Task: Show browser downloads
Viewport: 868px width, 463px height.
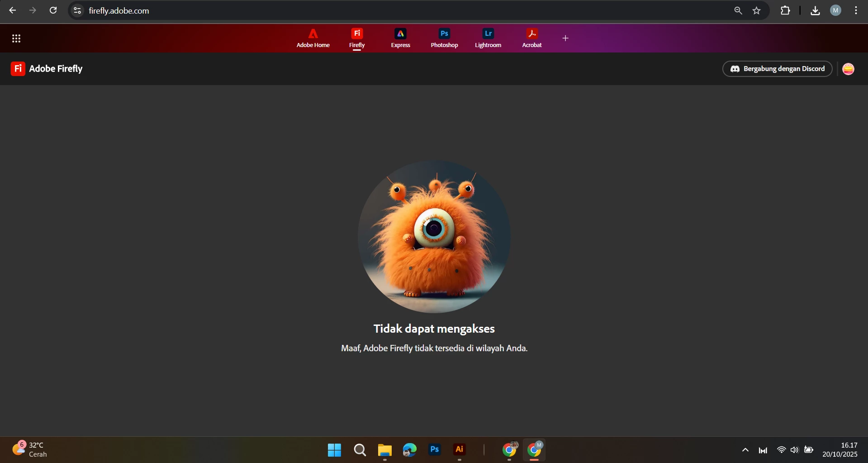Action: pyautogui.click(x=815, y=10)
